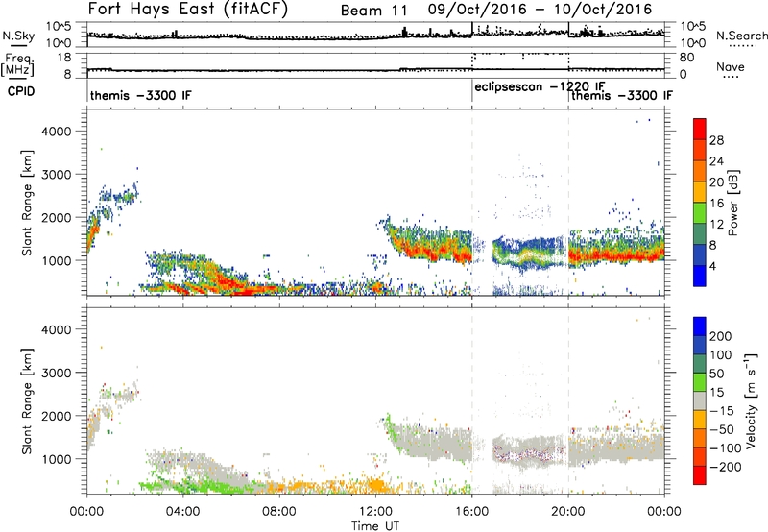Click the "4000" tick of the power panel
The width and height of the screenshot is (768, 532).
[x=56, y=132]
